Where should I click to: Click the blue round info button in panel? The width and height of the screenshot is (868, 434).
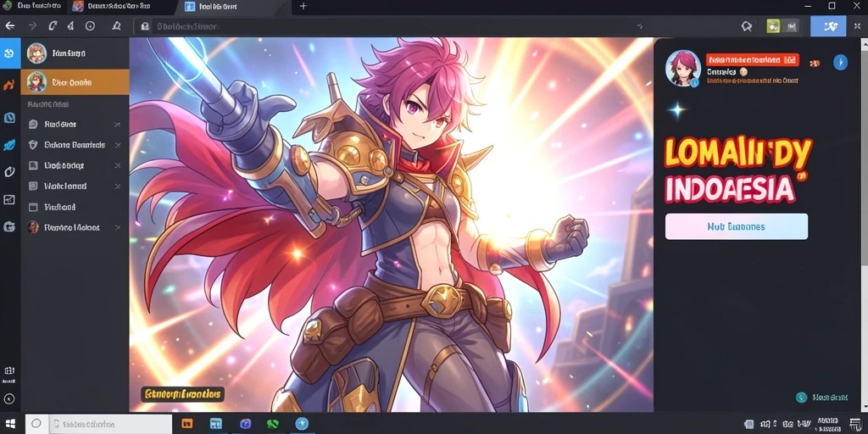pyautogui.click(x=840, y=62)
